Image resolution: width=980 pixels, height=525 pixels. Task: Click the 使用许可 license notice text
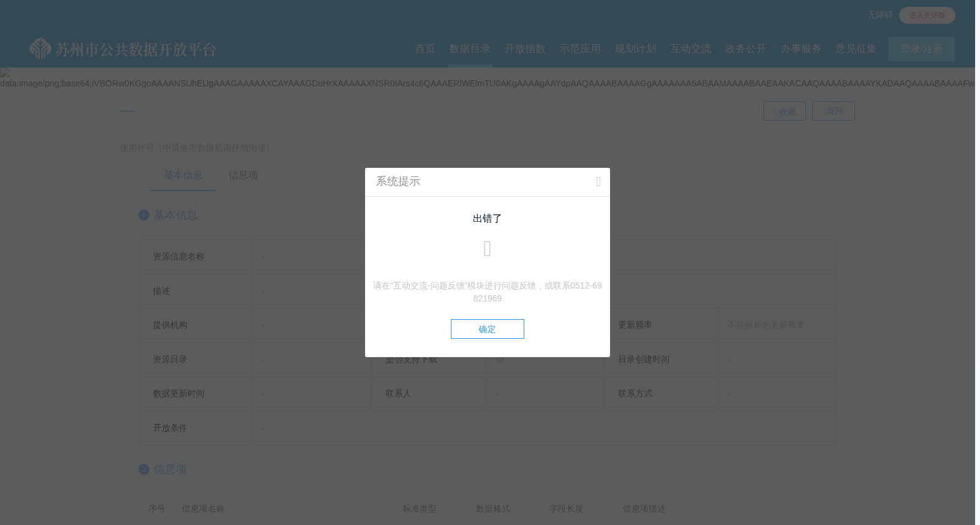pos(199,148)
